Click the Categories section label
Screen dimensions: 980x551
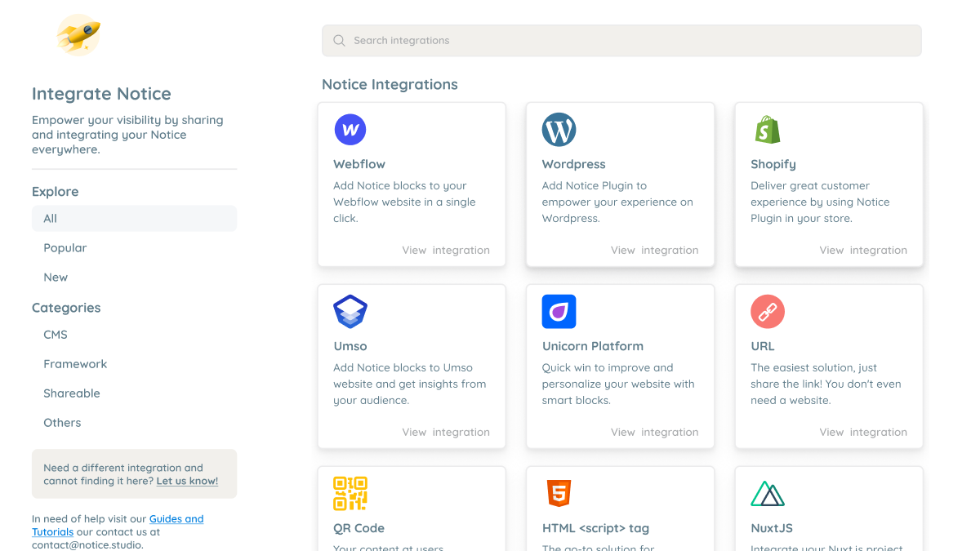[x=66, y=308]
